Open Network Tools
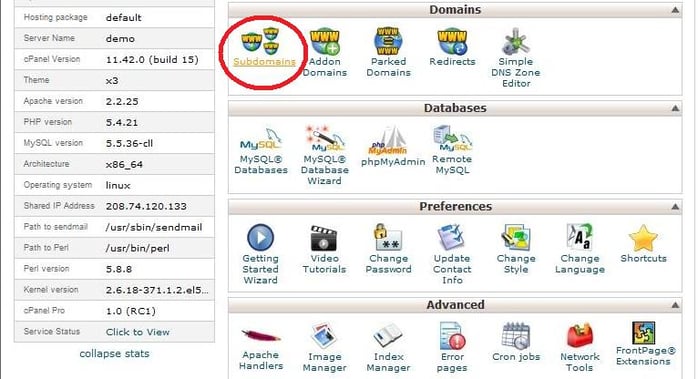This screenshot has height=379, width=698. pos(580,336)
